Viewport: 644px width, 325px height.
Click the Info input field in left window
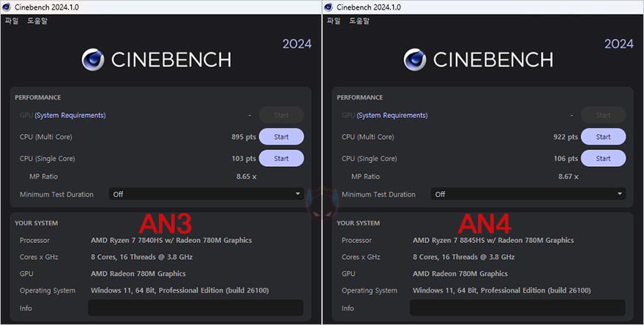195,307
